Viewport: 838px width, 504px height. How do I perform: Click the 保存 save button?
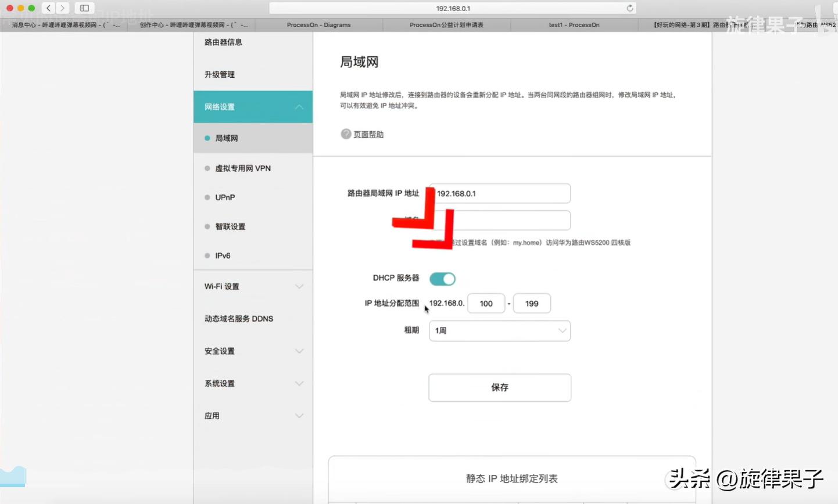(499, 387)
